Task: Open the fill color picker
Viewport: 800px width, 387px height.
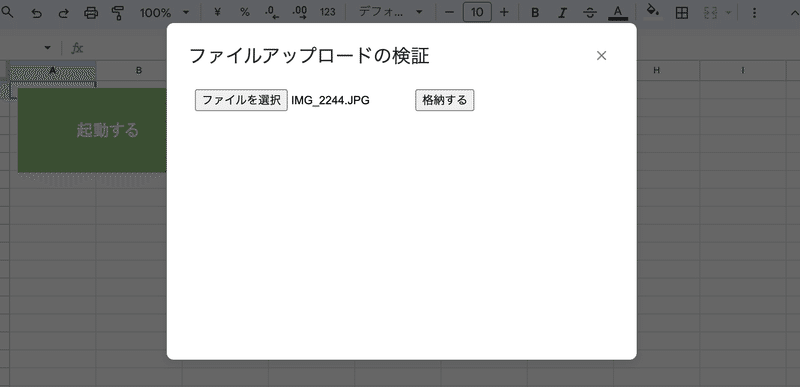Action: click(x=653, y=11)
